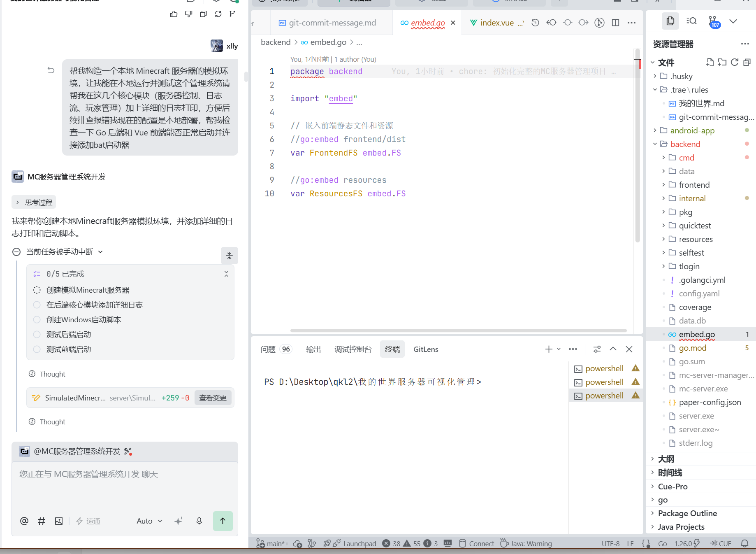
Task: Collapse the 0/5 已完成 task list chevron
Action: click(226, 274)
